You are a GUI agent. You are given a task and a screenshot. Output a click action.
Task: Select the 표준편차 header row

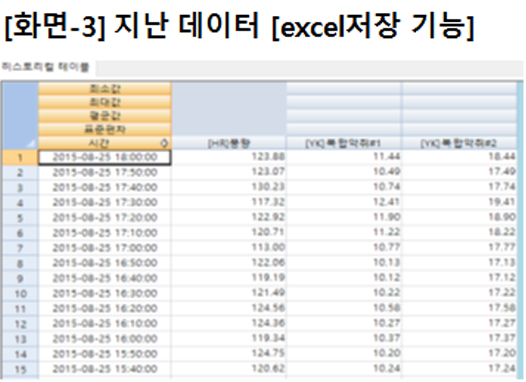[105, 129]
